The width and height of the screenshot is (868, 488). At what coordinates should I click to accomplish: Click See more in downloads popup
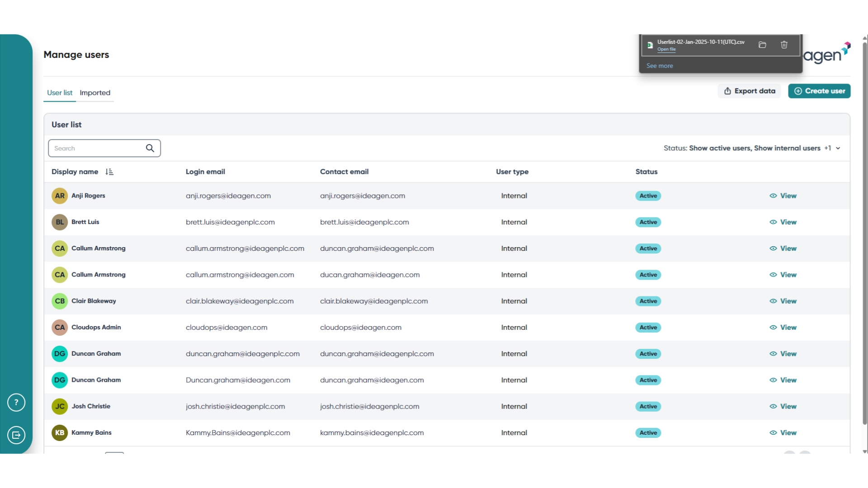(x=660, y=66)
